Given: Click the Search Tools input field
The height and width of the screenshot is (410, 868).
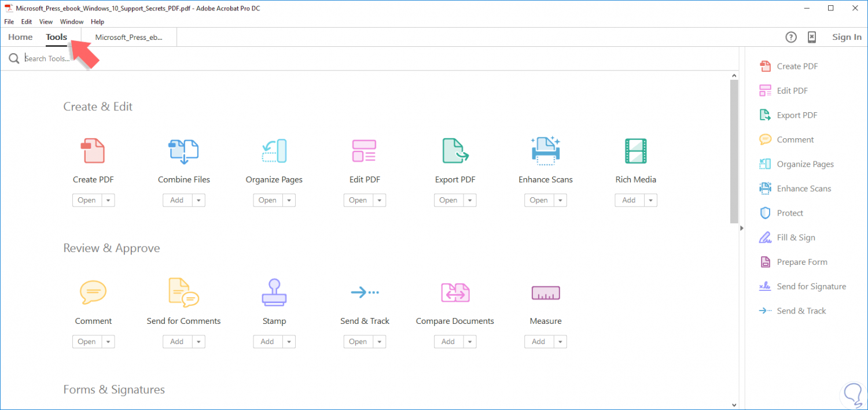Looking at the screenshot, I should 370,58.
